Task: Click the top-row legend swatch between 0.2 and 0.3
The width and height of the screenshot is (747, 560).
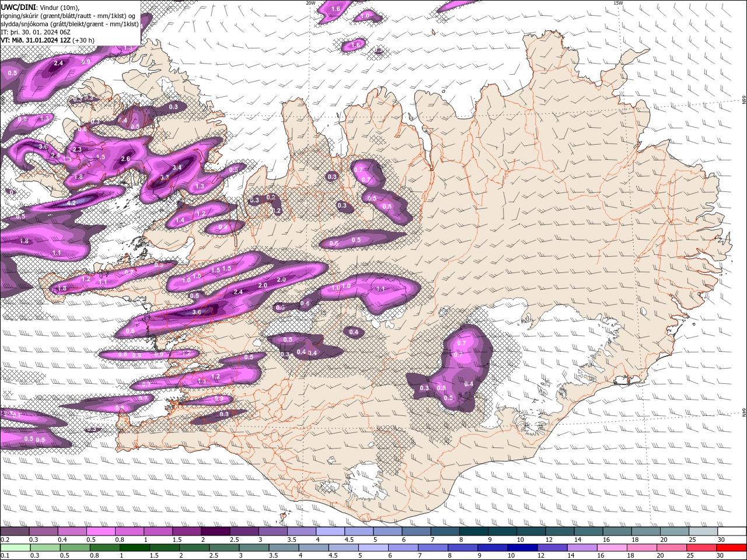Action: coord(15,531)
